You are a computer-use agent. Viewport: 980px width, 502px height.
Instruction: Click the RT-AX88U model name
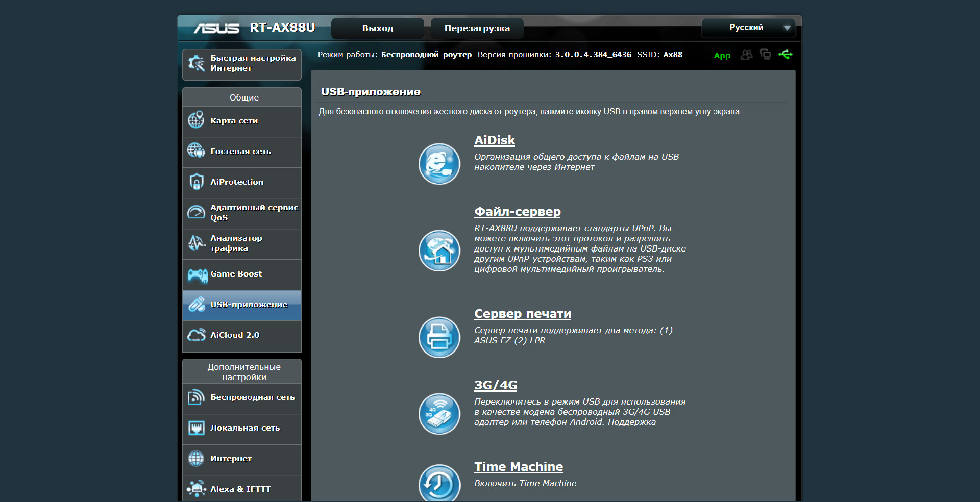coord(282,28)
